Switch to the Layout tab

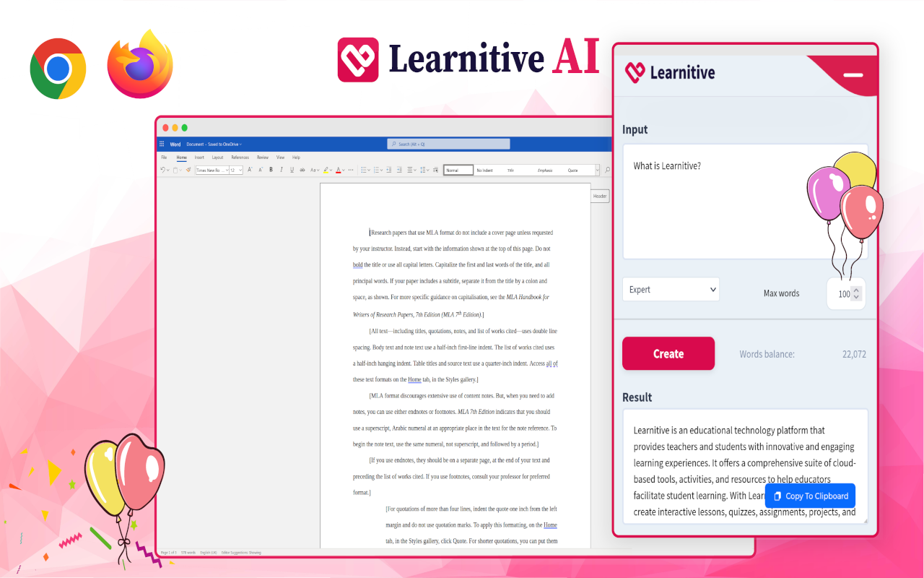pyautogui.click(x=217, y=157)
